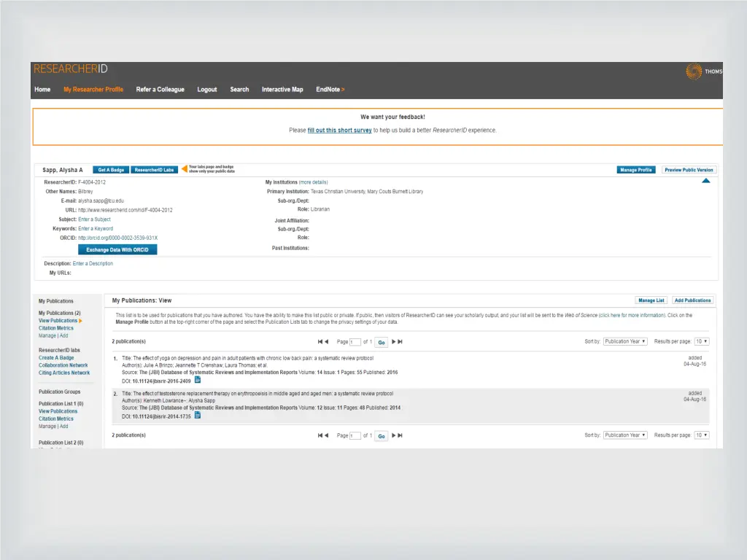Open EndNote link in navigation bar
Image resolution: width=747 pixels, height=560 pixels.
(330, 90)
